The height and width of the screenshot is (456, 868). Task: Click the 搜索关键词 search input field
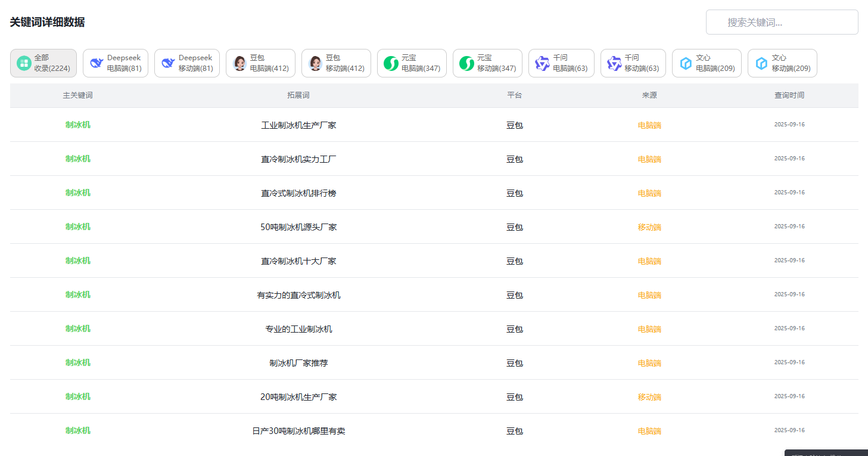[x=782, y=21]
